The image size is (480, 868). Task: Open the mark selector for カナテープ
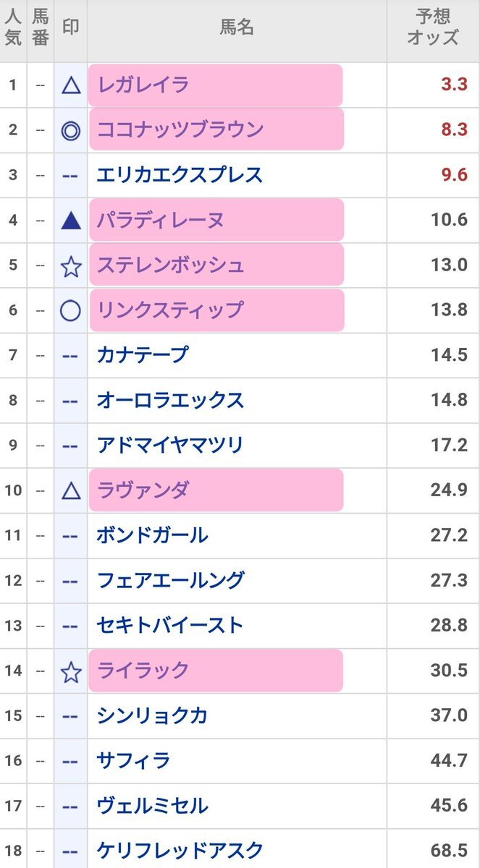[70, 356]
